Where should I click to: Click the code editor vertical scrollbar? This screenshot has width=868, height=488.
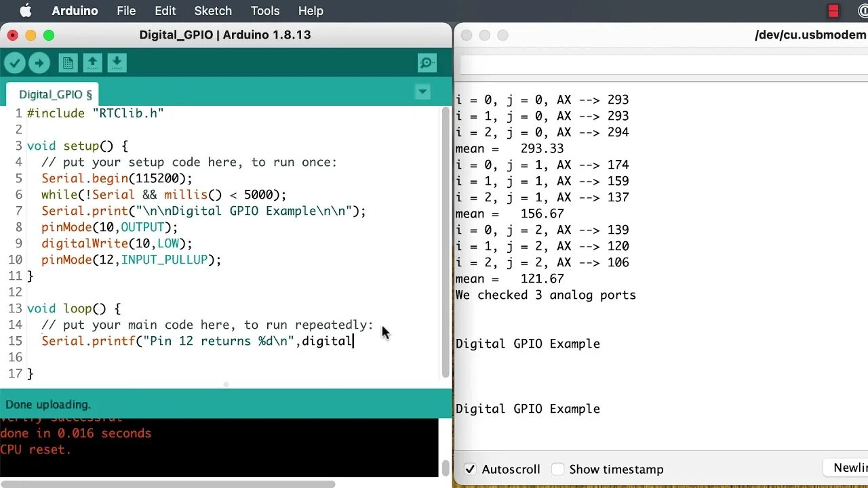[x=446, y=243]
